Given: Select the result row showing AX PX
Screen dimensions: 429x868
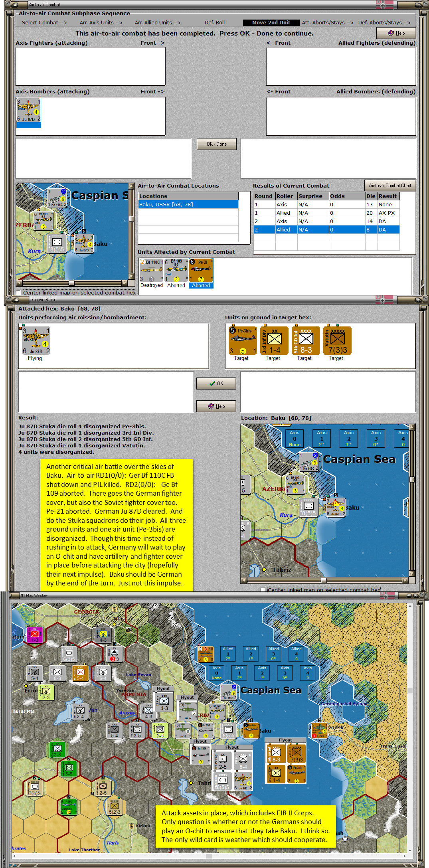Looking at the screenshot, I should (x=326, y=213).
